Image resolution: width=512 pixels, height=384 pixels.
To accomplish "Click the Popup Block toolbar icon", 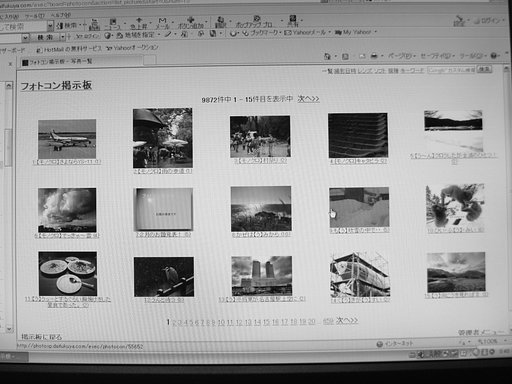I will [x=256, y=18].
